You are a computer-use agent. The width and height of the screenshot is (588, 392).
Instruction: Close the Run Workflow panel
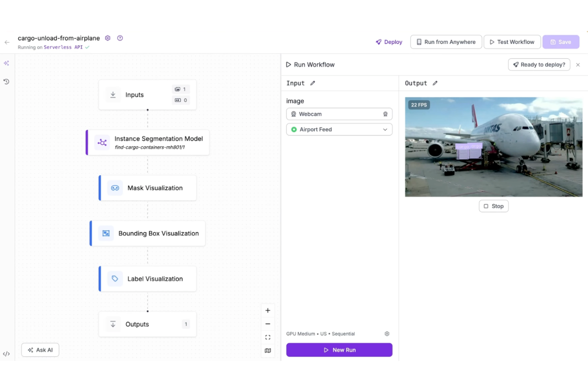click(x=578, y=64)
